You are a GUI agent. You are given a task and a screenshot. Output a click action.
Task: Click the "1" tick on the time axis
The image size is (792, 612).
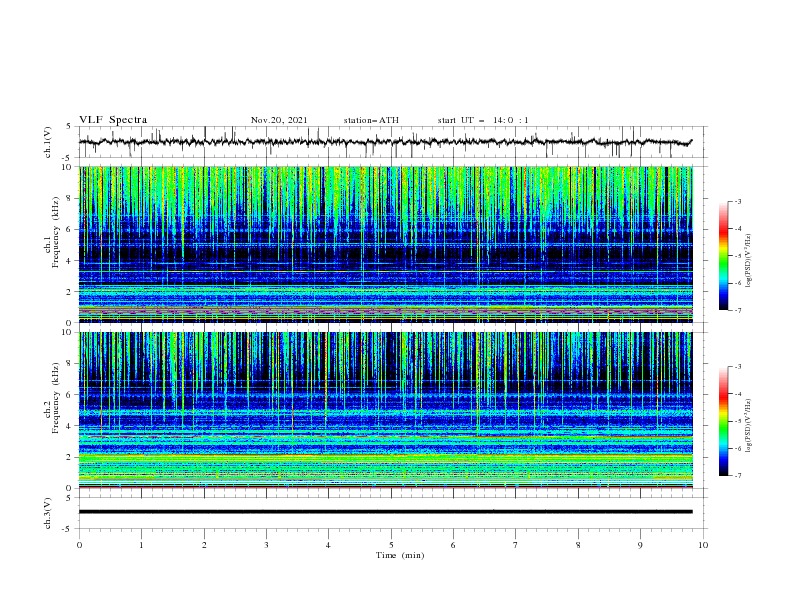141,545
